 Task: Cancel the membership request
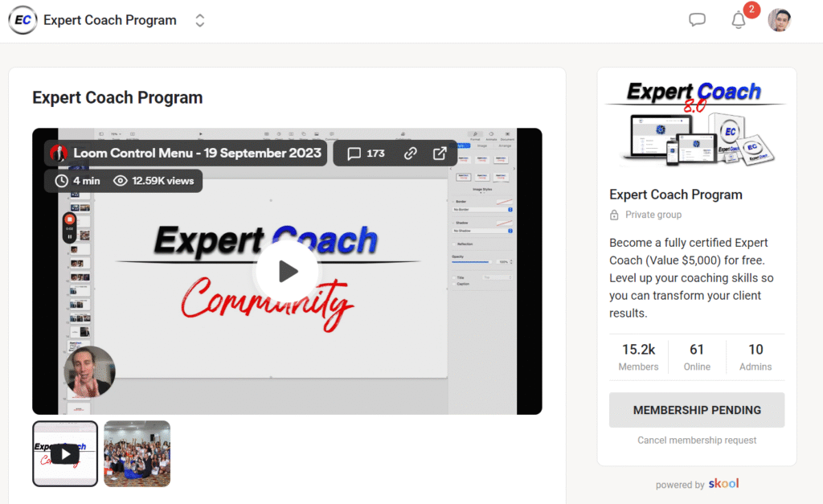tap(697, 440)
